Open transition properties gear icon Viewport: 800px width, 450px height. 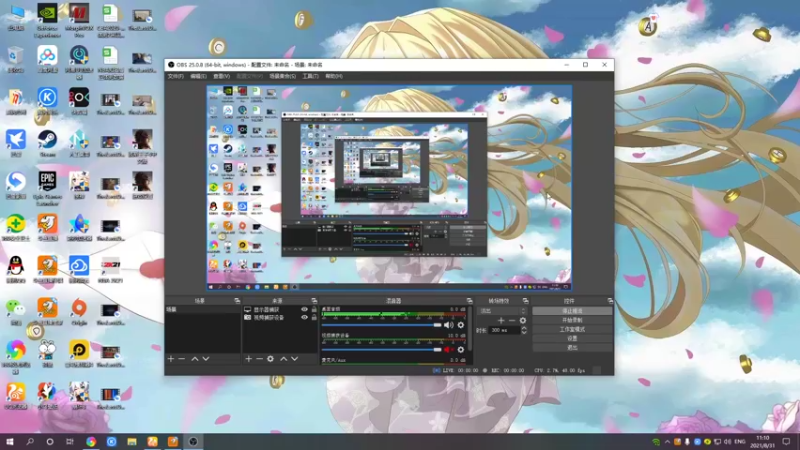pos(522,320)
